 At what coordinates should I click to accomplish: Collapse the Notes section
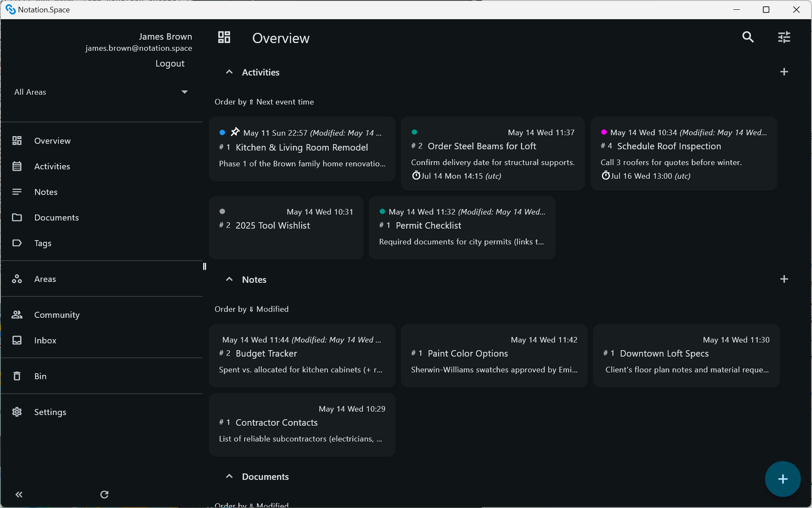coord(229,279)
